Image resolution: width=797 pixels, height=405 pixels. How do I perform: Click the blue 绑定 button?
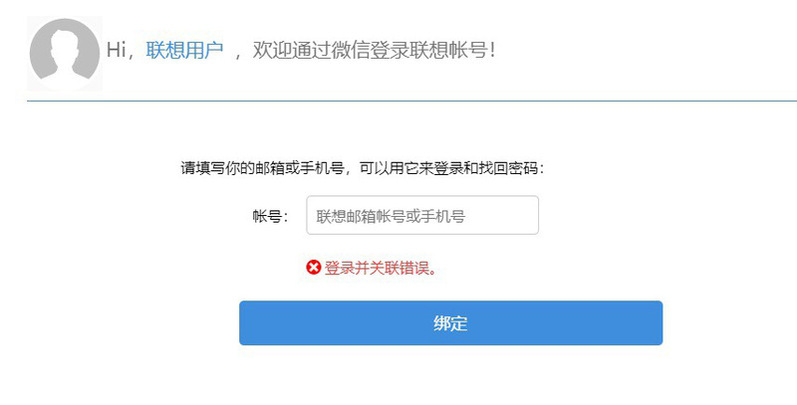451,323
